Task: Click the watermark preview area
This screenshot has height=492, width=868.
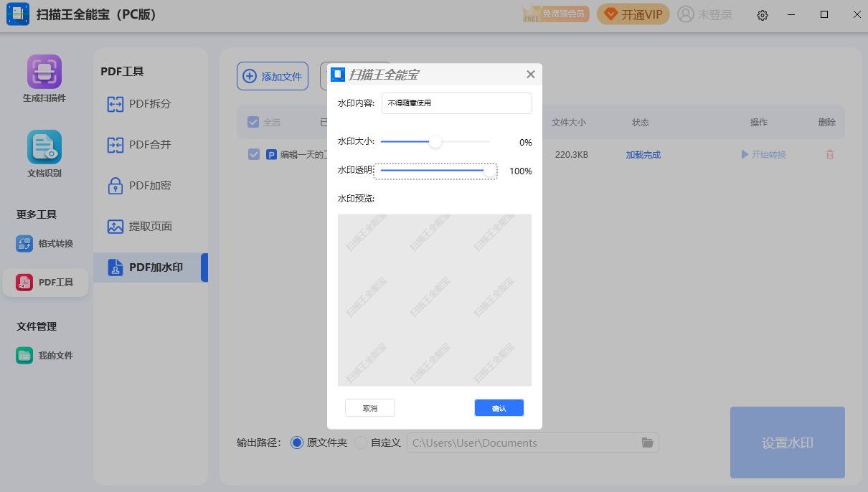Action: click(x=435, y=300)
